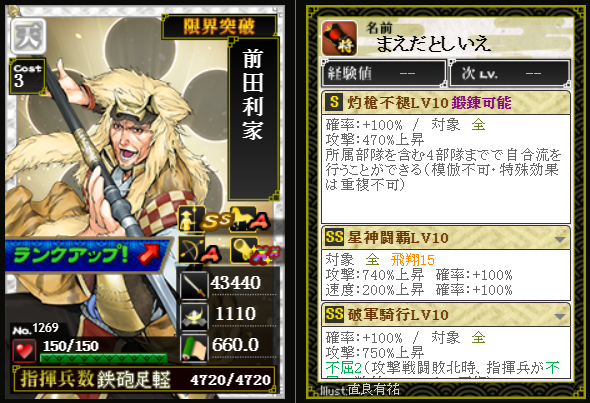Click the sword attack stat icon
Image resolution: width=590 pixels, height=403 pixels.
click(193, 286)
